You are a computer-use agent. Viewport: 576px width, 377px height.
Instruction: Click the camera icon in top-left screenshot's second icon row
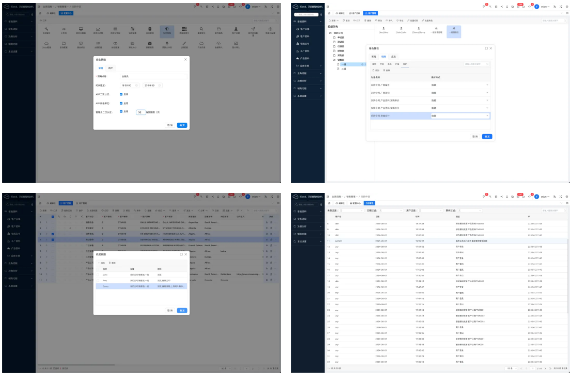(150, 43)
